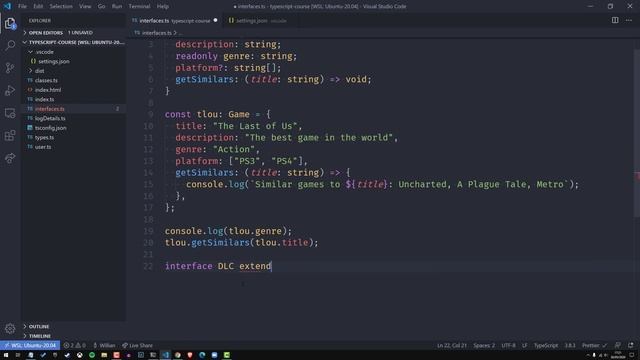Click the interfaces.ts breadcrumb

coord(153,33)
